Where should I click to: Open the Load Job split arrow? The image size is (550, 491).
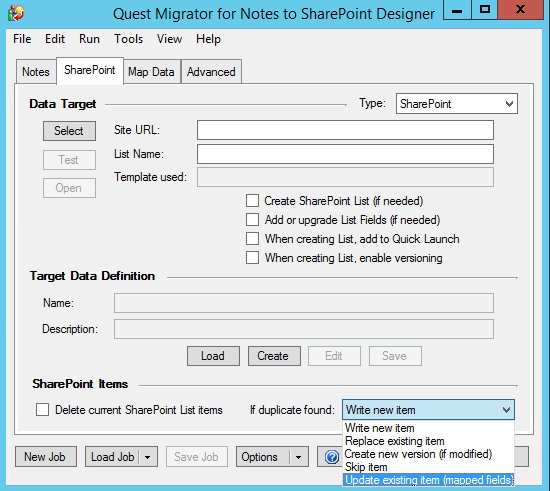click(148, 457)
